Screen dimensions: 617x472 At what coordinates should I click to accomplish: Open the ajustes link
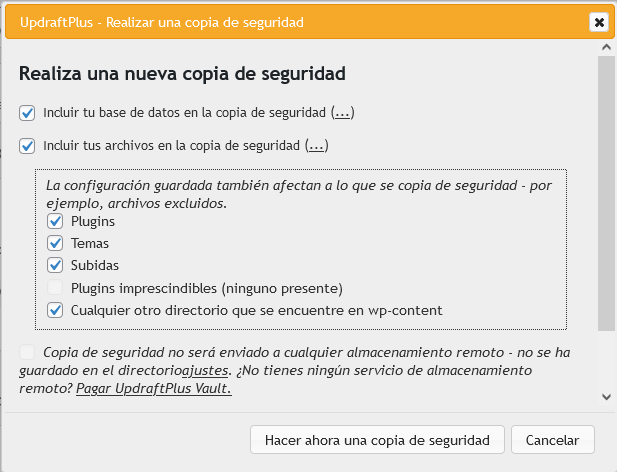tap(205, 371)
